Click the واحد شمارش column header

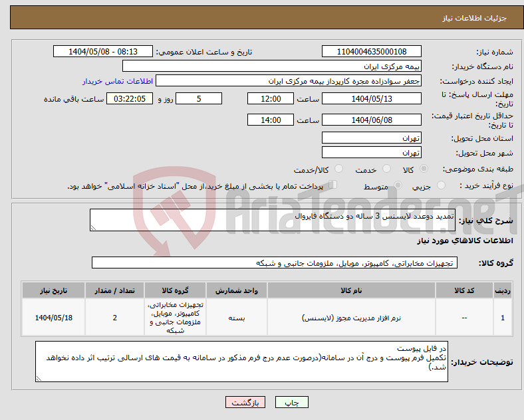[237, 290]
